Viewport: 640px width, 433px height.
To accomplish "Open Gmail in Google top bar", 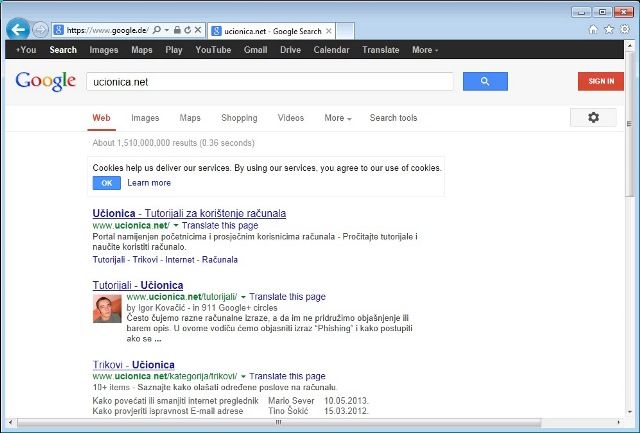I will pyautogui.click(x=256, y=50).
